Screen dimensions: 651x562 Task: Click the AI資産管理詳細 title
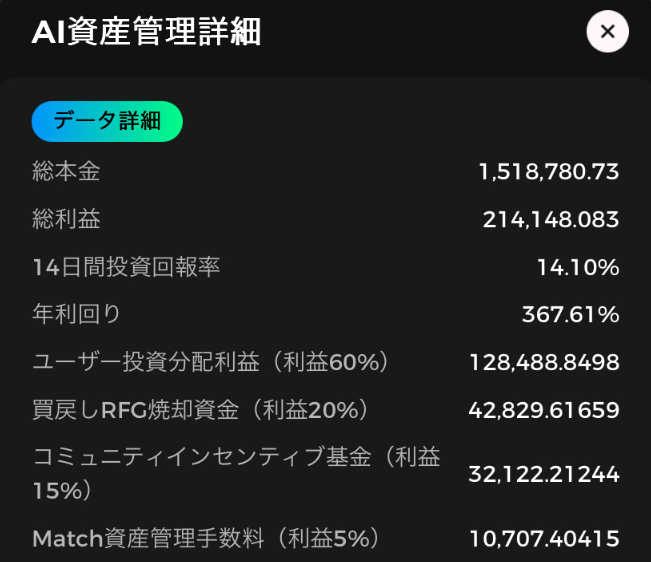(146, 32)
